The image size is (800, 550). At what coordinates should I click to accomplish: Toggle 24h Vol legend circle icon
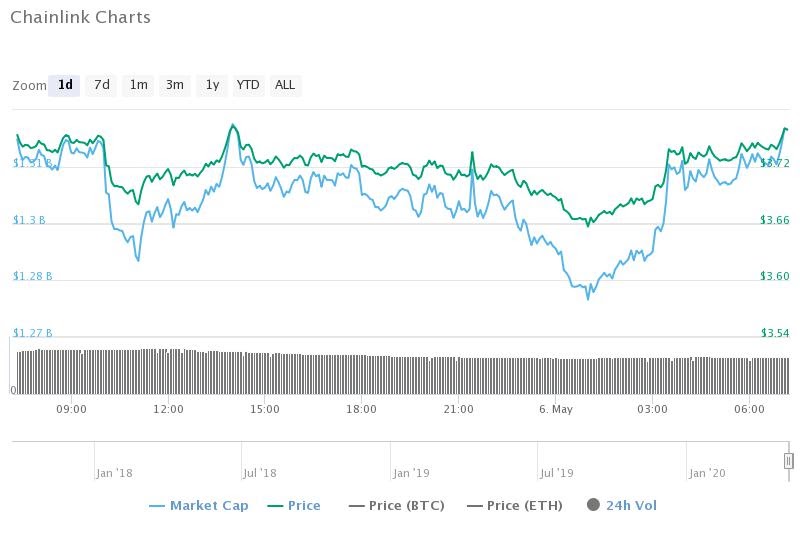[x=593, y=505]
